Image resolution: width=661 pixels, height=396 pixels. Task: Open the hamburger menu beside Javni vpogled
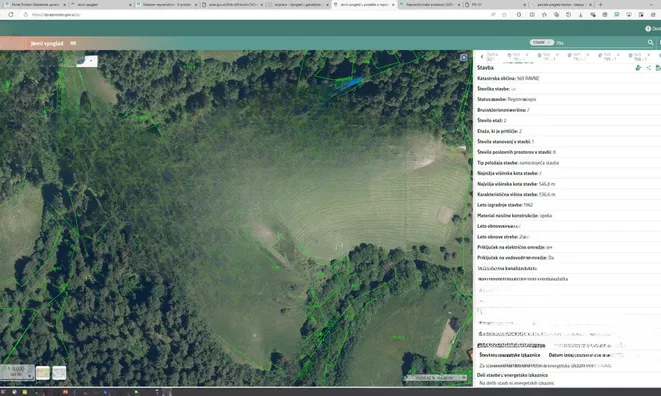pyautogui.click(x=73, y=43)
